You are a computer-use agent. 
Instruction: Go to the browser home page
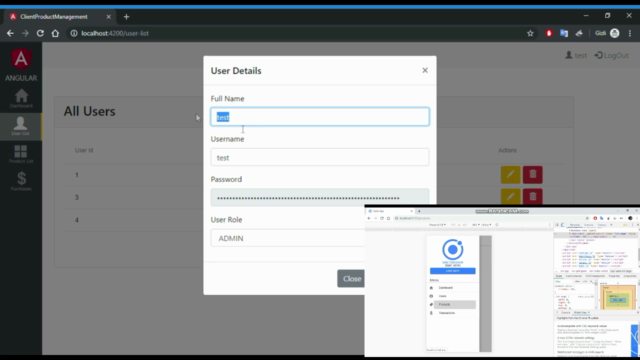coord(55,33)
